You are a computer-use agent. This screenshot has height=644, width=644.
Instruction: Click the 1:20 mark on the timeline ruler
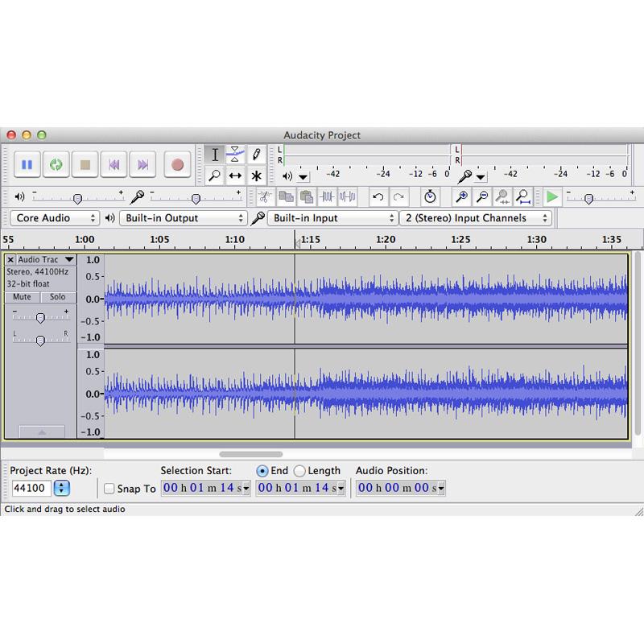[386, 239]
